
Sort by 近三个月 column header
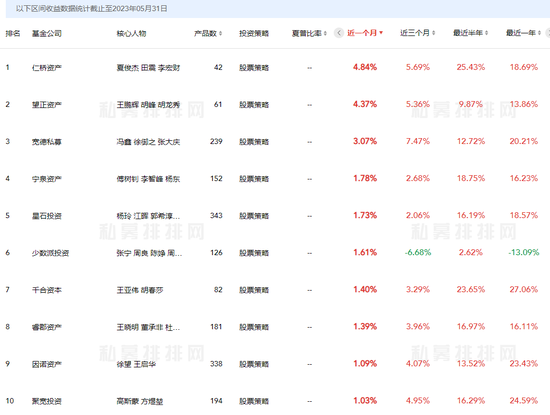pyautogui.click(x=417, y=33)
